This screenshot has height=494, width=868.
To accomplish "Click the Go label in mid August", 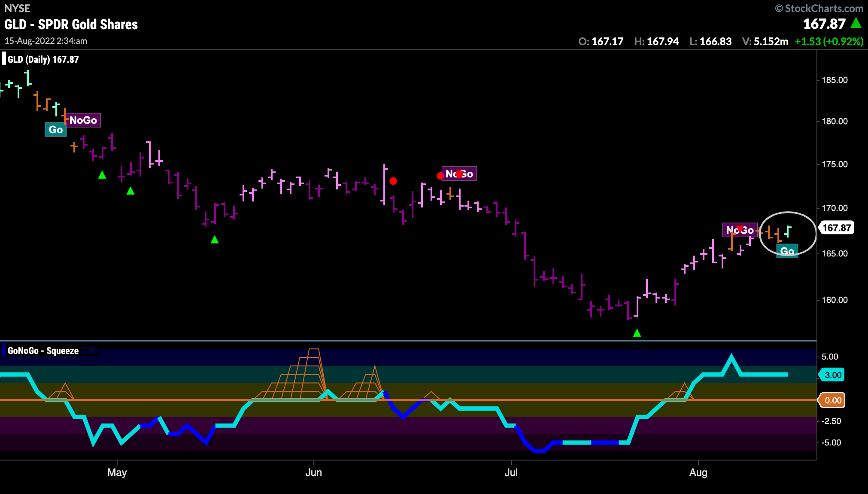I will click(x=787, y=251).
